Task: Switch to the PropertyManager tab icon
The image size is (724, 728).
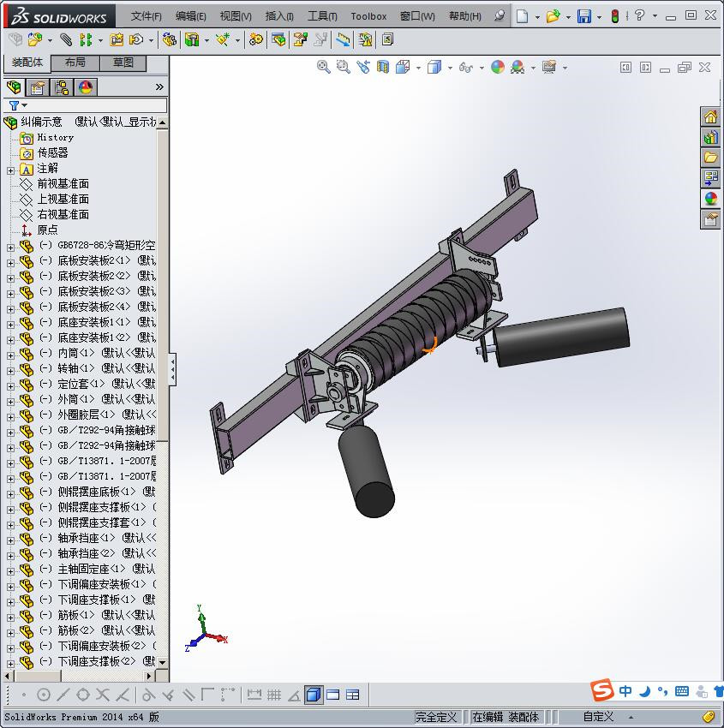Action: (38, 87)
